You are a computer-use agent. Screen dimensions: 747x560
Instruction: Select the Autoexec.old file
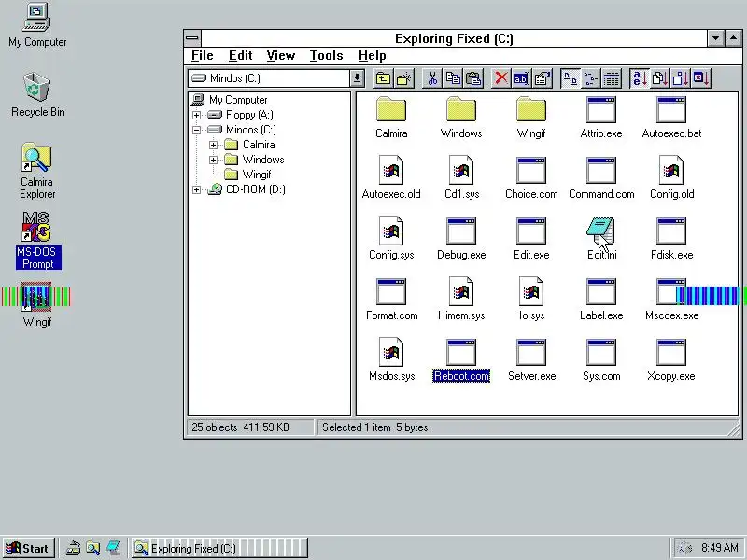pyautogui.click(x=391, y=178)
